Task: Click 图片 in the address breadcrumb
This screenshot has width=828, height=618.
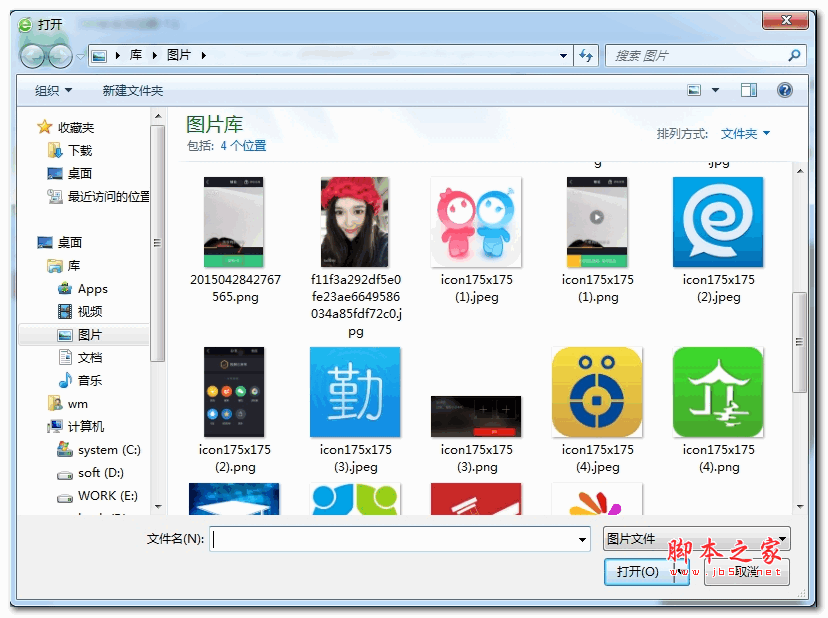Action: [178, 55]
